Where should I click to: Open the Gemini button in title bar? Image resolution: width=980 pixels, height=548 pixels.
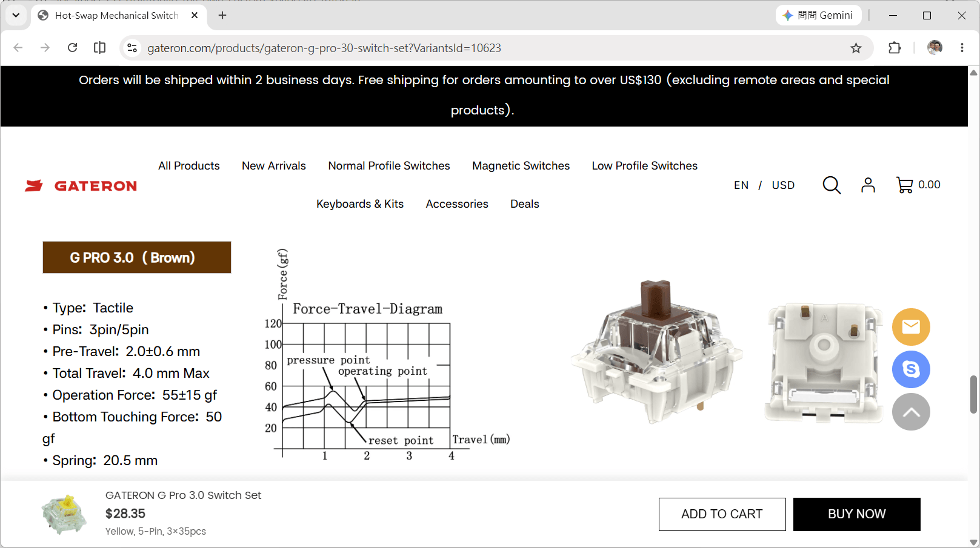pyautogui.click(x=818, y=15)
